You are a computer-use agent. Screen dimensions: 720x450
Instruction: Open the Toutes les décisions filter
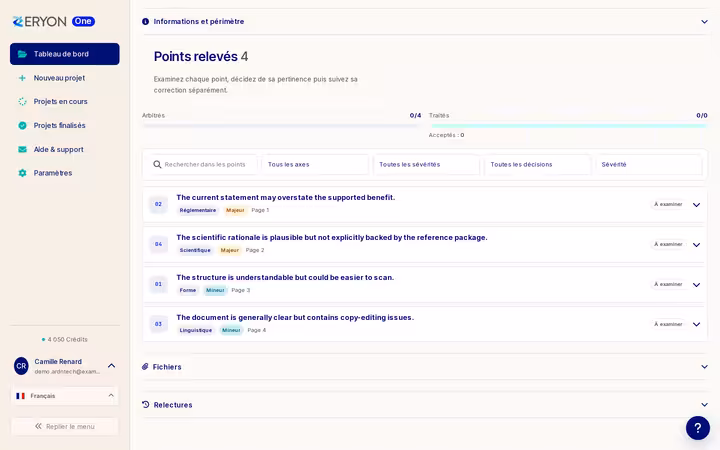[538, 164]
